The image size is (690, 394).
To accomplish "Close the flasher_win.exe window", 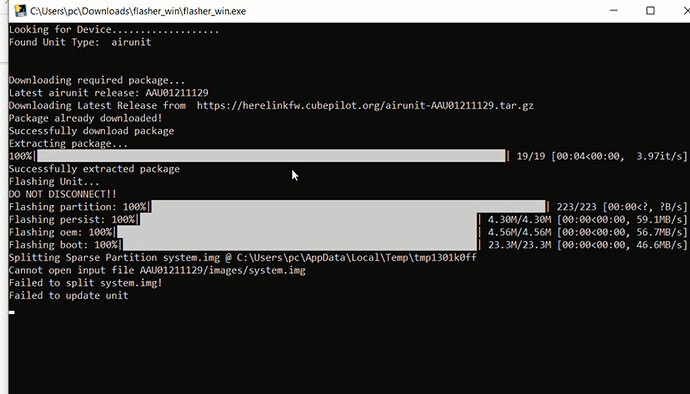I will click(686, 11).
